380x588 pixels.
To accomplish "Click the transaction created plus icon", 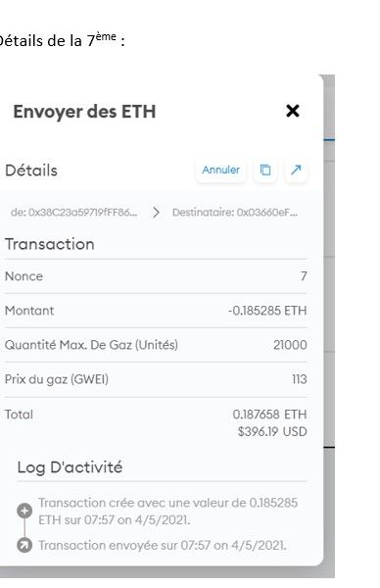I will (x=24, y=512).
